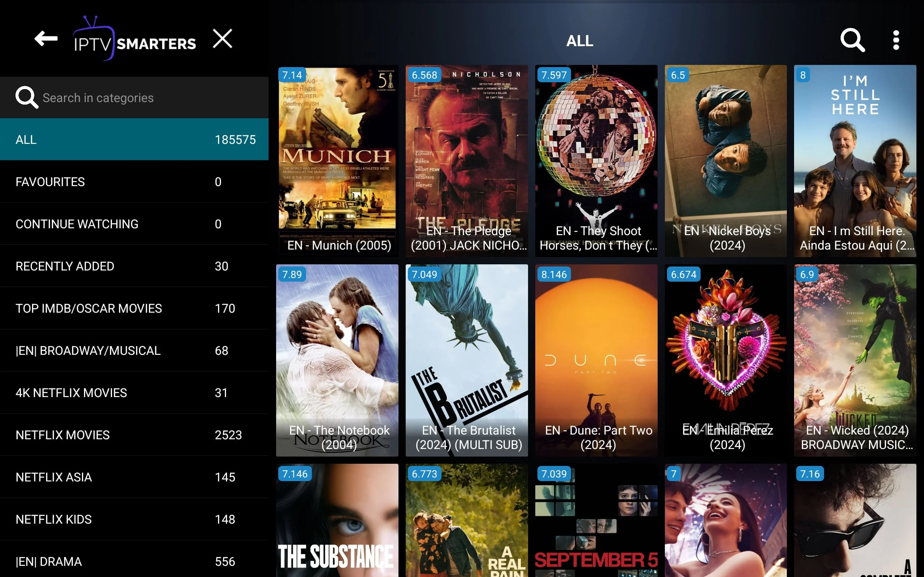Select the Nickel Boys (2024) poster
This screenshot has height=577, width=924.
pyautogui.click(x=725, y=161)
